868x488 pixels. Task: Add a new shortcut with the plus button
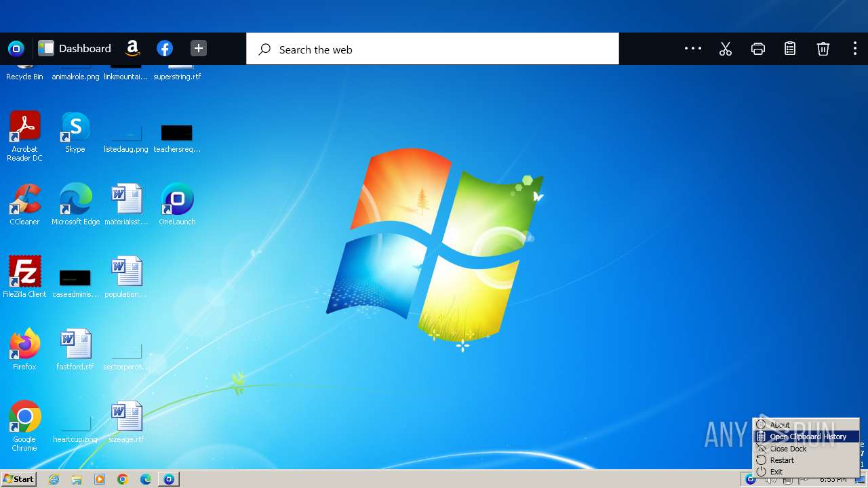pyautogui.click(x=198, y=49)
